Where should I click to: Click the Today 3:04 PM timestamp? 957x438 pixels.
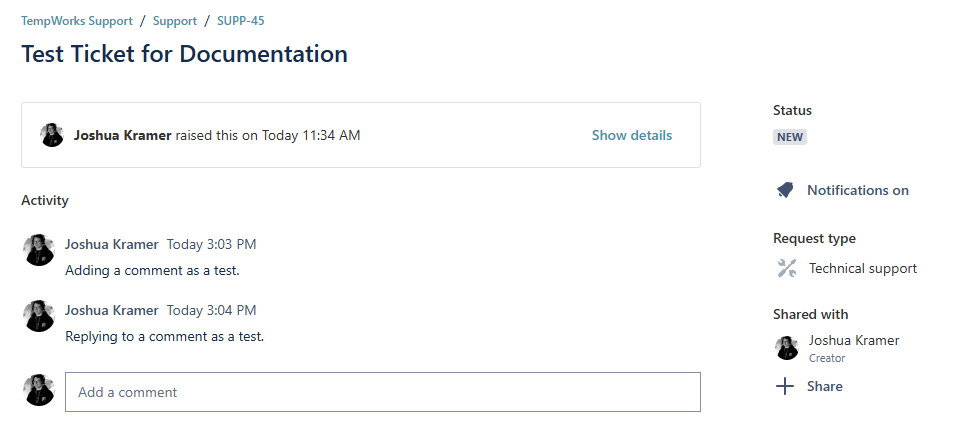211,310
